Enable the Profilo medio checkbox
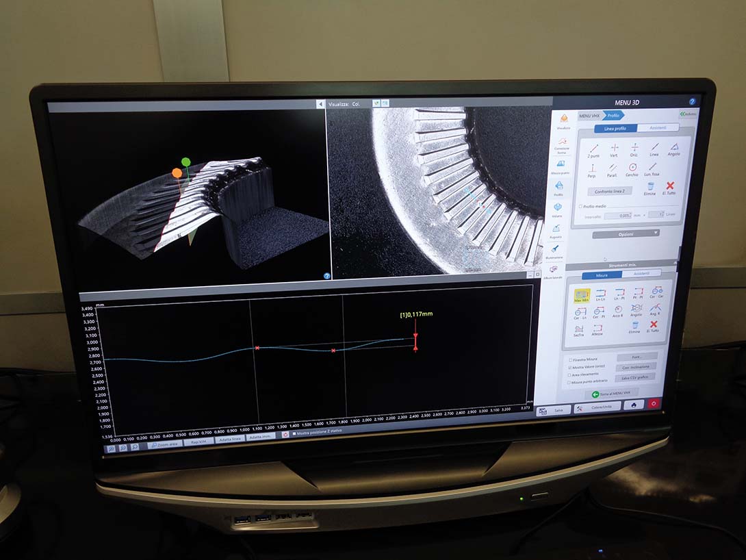 point(581,207)
